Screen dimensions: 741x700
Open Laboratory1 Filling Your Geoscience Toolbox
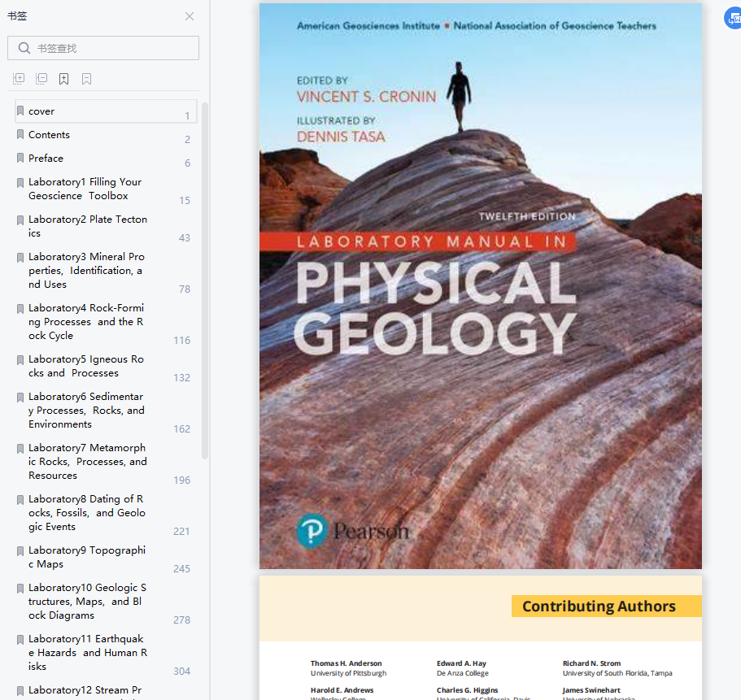pyautogui.click(x=85, y=189)
